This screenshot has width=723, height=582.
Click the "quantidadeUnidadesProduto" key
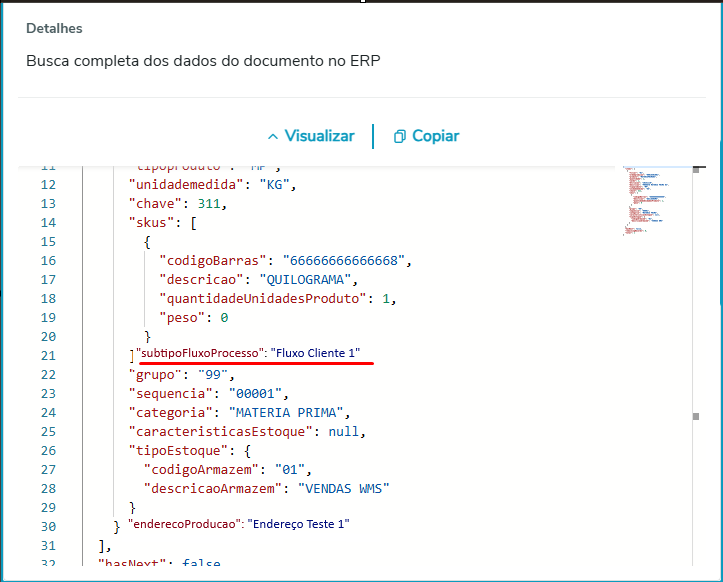[263, 299]
